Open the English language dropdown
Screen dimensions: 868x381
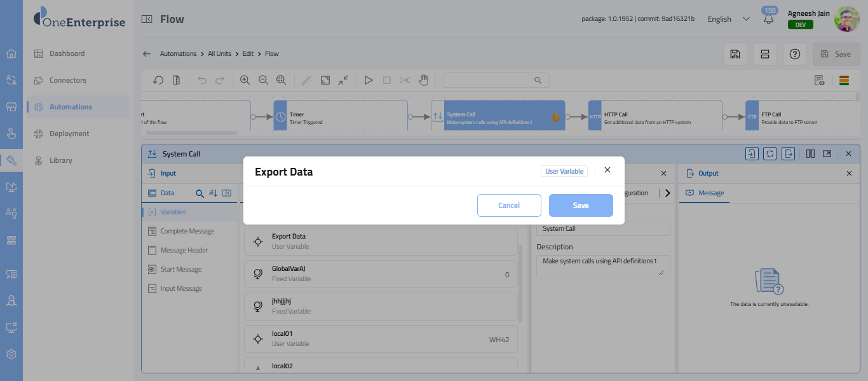(x=728, y=19)
